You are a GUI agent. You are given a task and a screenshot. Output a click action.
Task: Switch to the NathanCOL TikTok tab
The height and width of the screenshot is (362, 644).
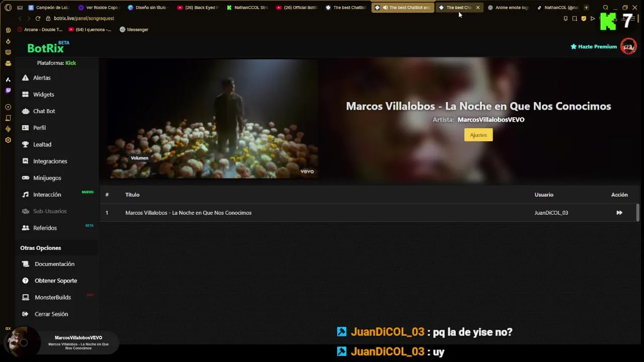point(557,8)
